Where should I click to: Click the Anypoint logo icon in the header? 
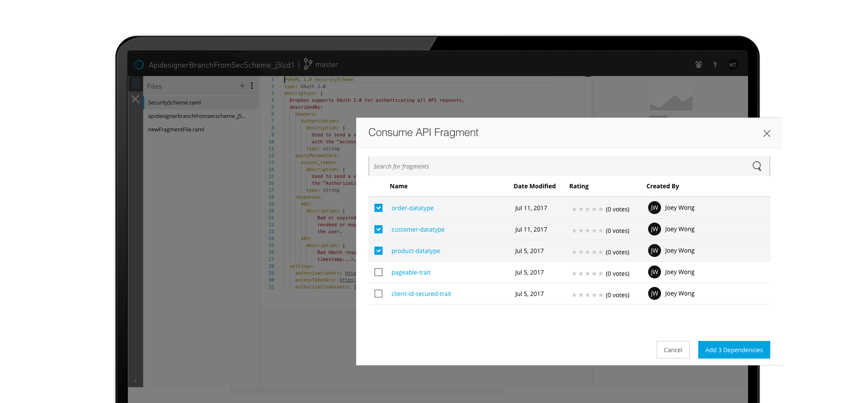point(139,65)
